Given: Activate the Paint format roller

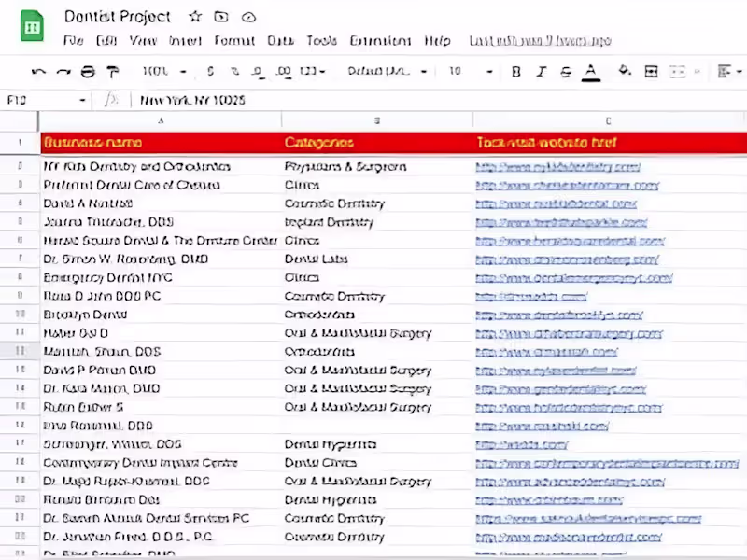Looking at the screenshot, I should (x=112, y=72).
